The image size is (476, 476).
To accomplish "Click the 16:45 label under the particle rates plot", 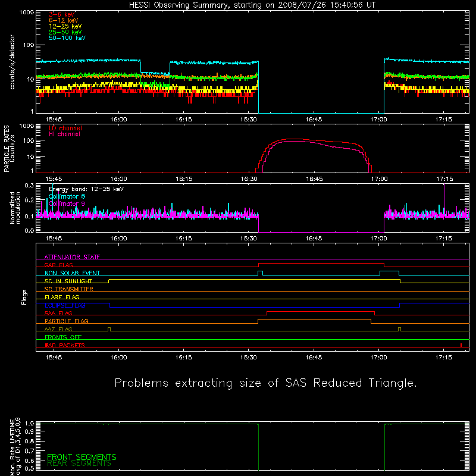I will click(314, 179).
